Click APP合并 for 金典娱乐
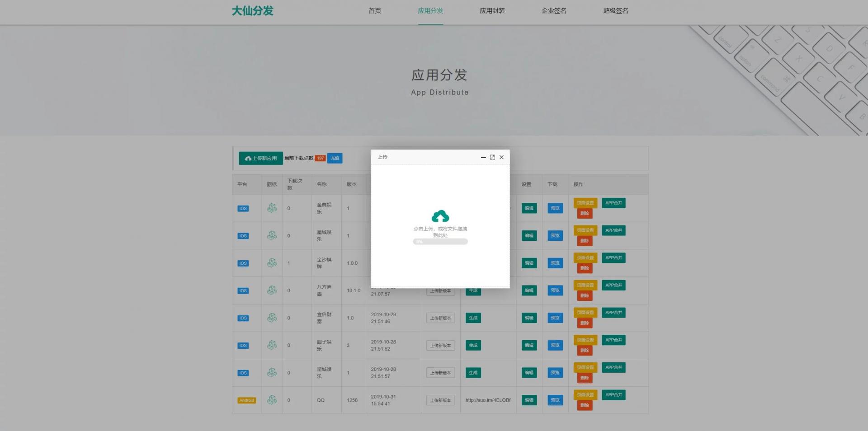 click(613, 203)
